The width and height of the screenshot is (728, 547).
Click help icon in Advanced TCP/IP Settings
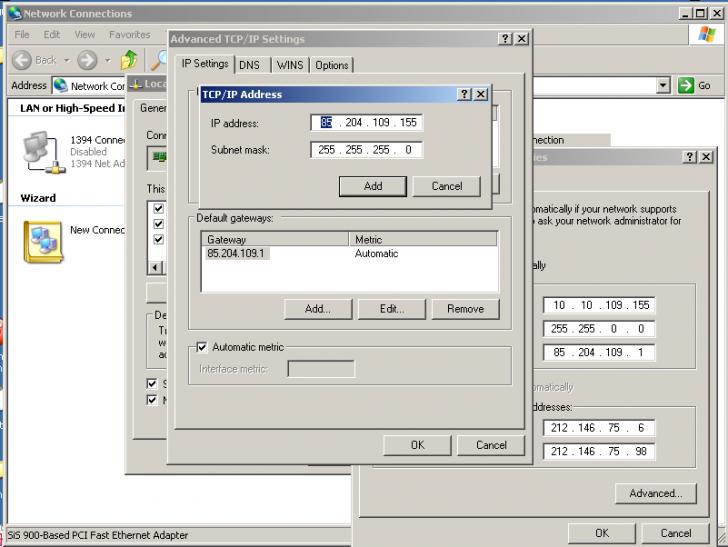(x=505, y=39)
